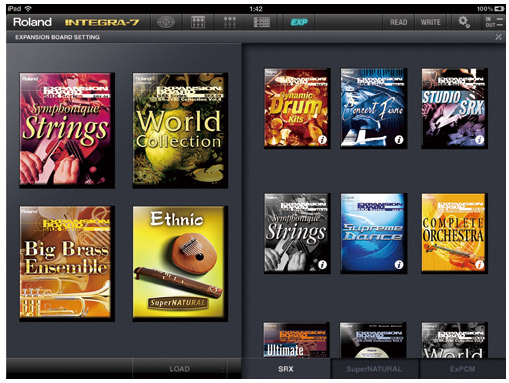This screenshot has height=383, width=509.
Task: Show info for grayscale Symphonique Strings
Action: (x=322, y=265)
